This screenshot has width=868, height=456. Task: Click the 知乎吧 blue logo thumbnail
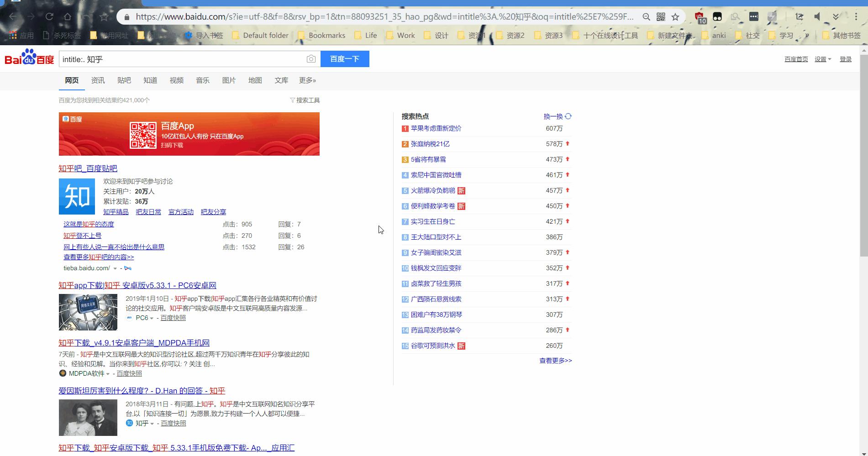pos(77,196)
